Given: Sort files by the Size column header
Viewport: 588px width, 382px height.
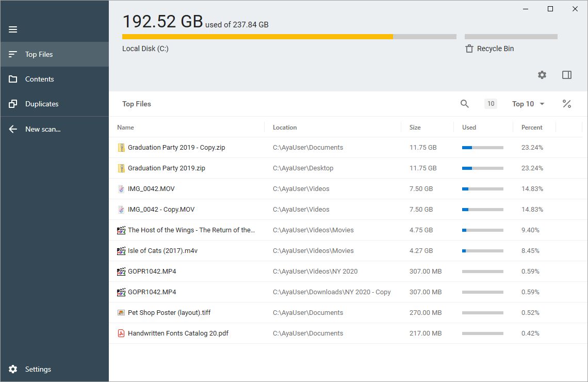Looking at the screenshot, I should click(x=415, y=127).
